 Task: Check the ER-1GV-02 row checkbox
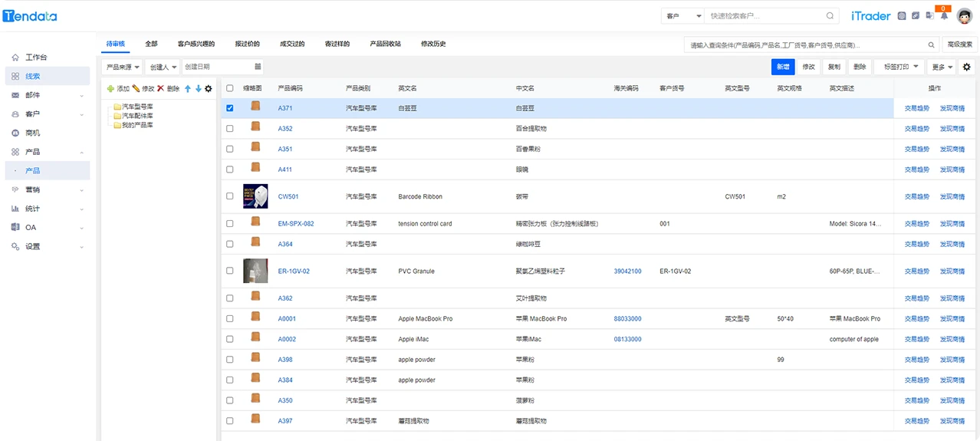230,271
